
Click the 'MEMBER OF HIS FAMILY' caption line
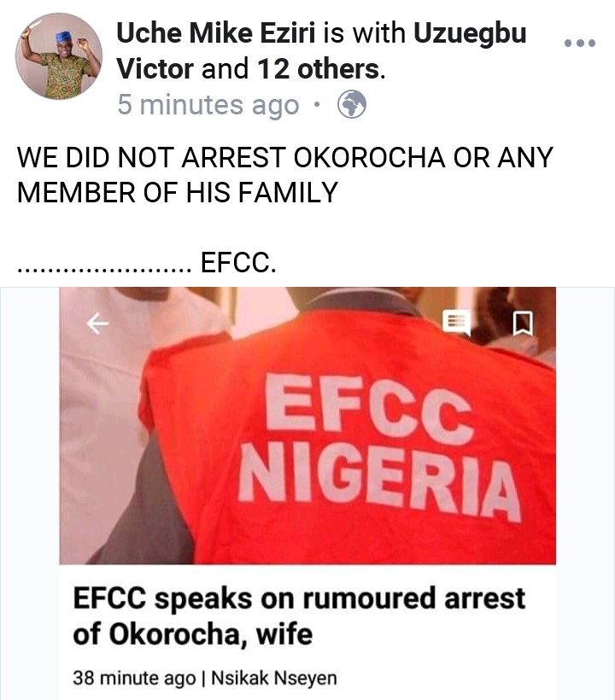point(178,192)
